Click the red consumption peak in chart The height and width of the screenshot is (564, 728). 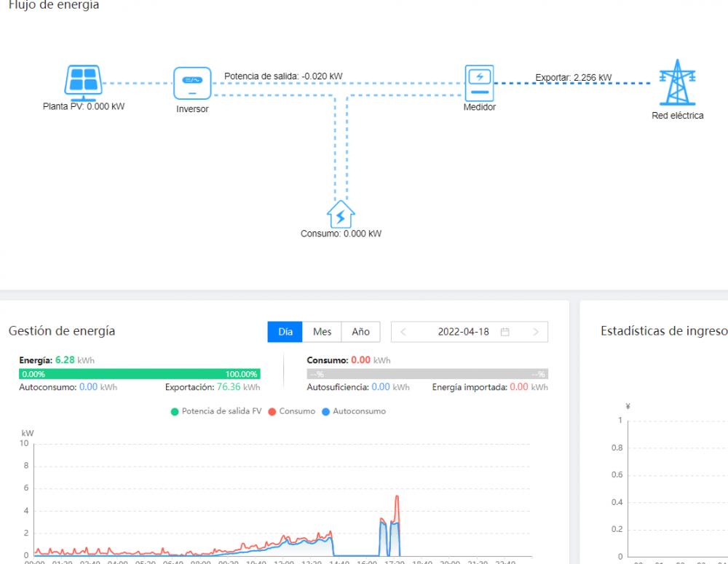[397, 498]
